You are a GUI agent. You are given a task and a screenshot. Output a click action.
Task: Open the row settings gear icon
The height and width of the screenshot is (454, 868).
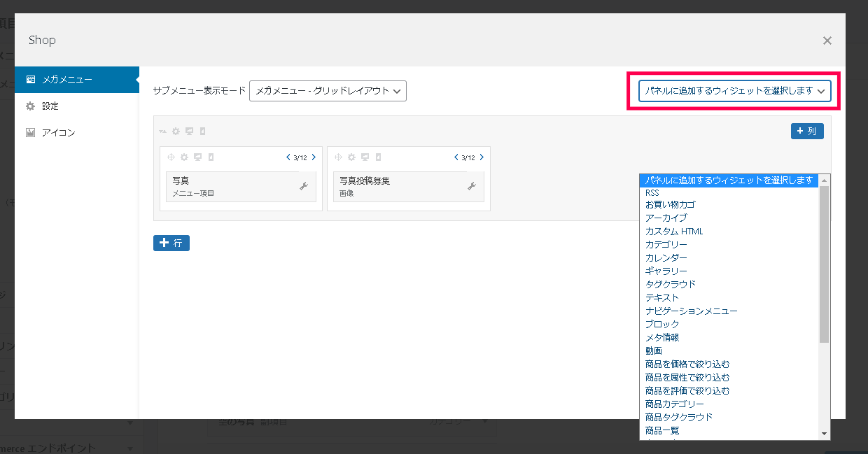click(176, 131)
